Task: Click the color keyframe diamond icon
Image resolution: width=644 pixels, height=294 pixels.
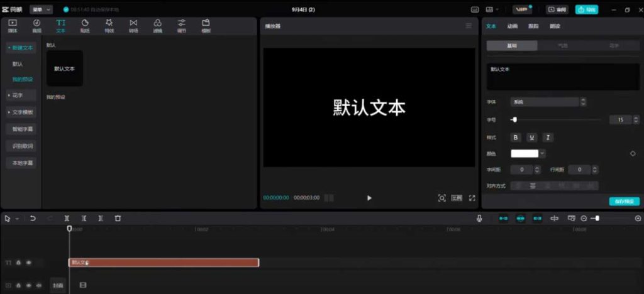Action: (x=633, y=154)
